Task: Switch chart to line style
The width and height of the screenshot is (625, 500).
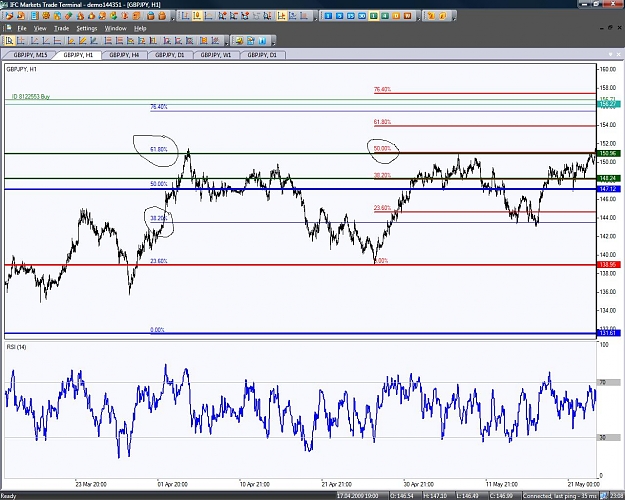Action: point(208,16)
